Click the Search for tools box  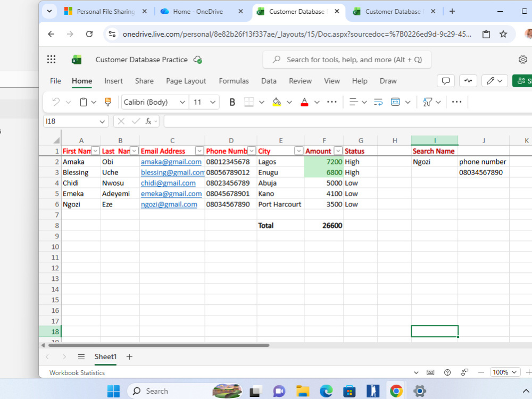[347, 60]
